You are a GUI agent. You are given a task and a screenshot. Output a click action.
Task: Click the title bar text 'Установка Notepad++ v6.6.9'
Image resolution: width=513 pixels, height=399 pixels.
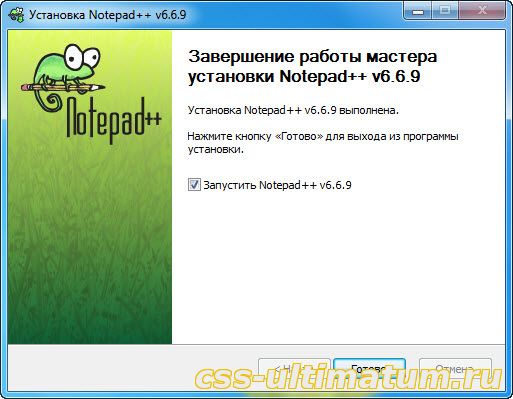[107, 15]
